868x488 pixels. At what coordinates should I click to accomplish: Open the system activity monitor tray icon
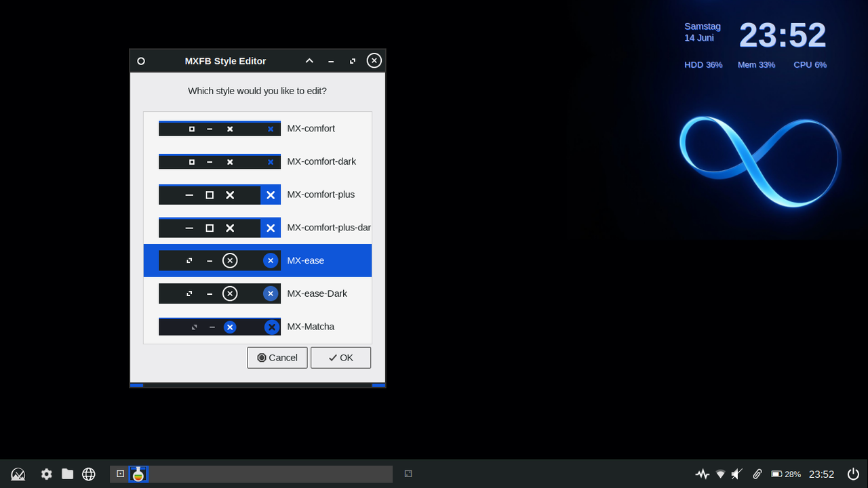(x=703, y=474)
